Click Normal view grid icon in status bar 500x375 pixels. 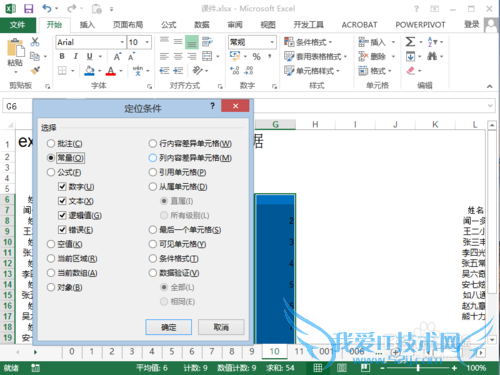(317, 368)
